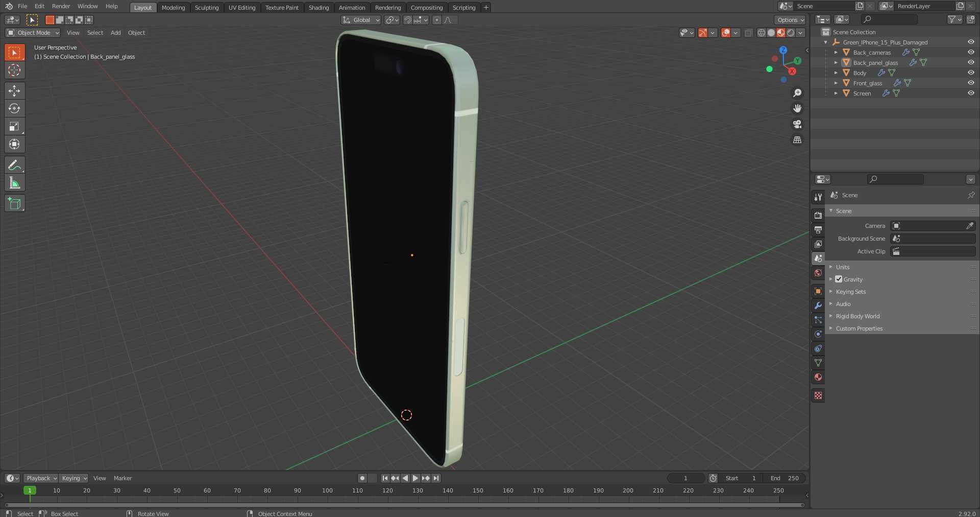Open timeline Marker menu
The image size is (980, 517).
point(122,478)
